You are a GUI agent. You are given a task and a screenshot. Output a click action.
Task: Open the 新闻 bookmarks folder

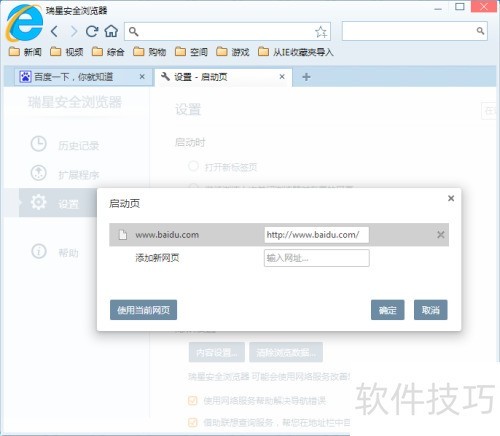(25, 52)
